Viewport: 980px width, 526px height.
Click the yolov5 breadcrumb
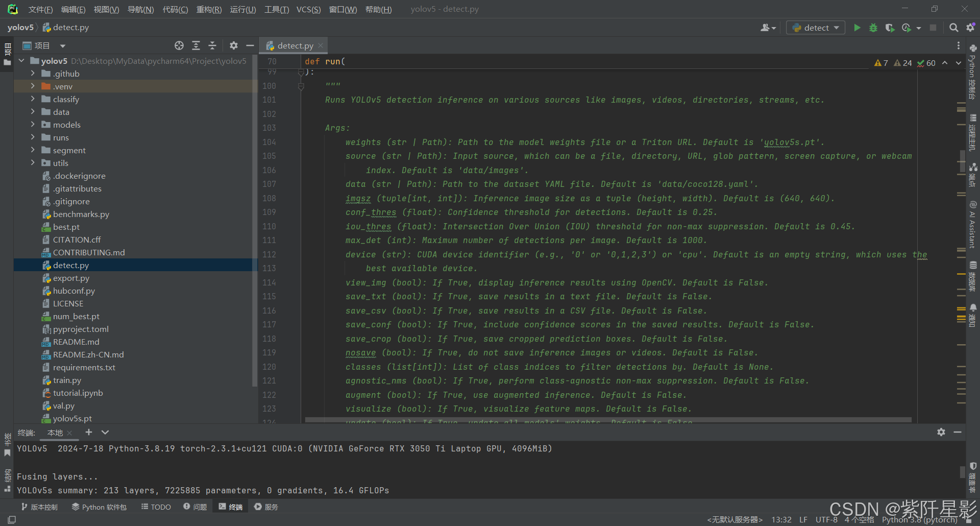[x=20, y=28]
